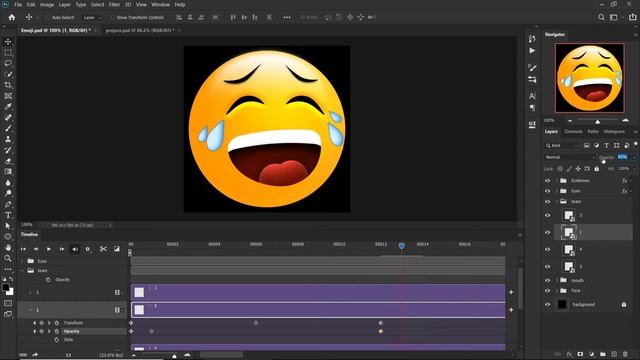
Task: Toggle Auto-Select checkbox
Action: (49, 18)
